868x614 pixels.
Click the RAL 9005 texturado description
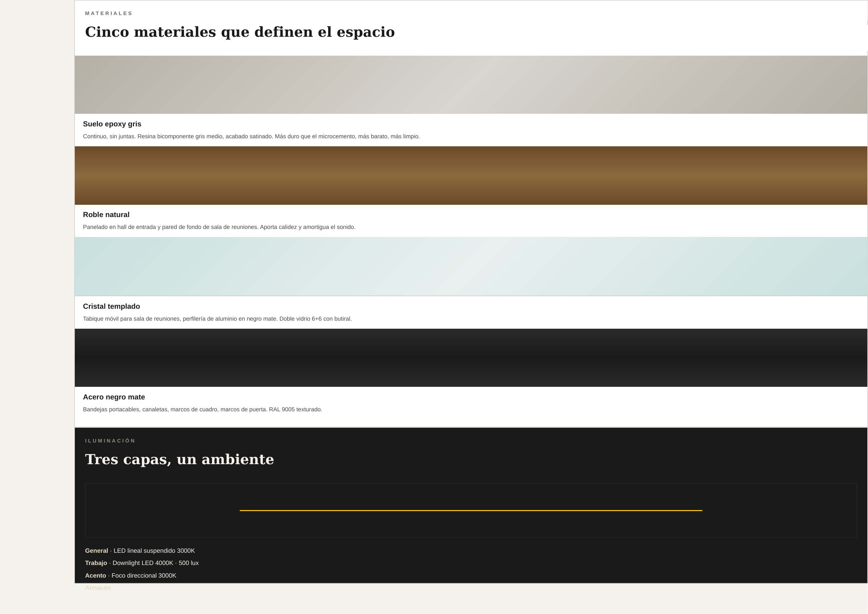coord(203,410)
